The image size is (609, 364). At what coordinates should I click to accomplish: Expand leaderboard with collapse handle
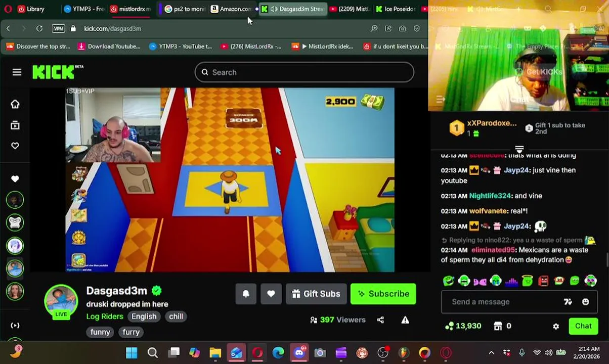519,149
